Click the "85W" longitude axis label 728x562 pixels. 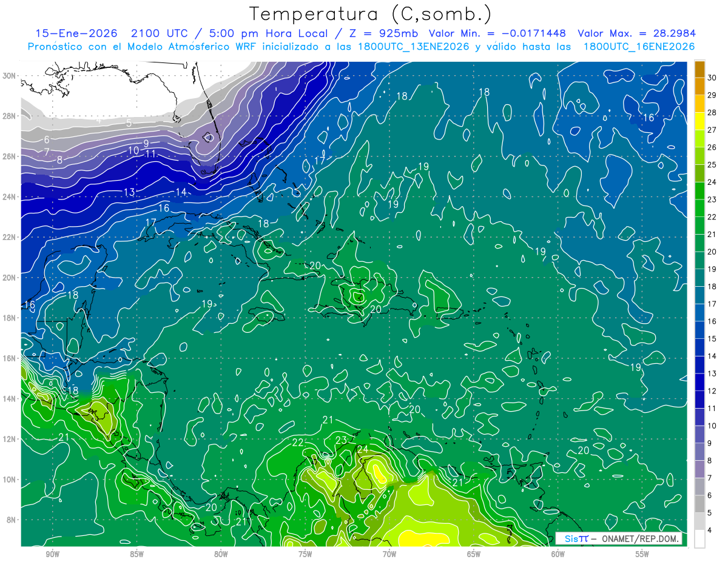[x=136, y=554]
